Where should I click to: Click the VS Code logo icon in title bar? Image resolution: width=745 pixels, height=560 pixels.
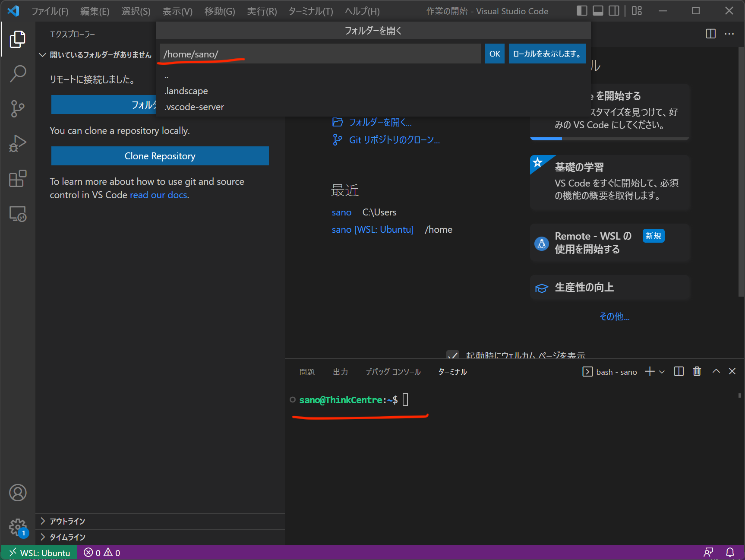(13, 11)
